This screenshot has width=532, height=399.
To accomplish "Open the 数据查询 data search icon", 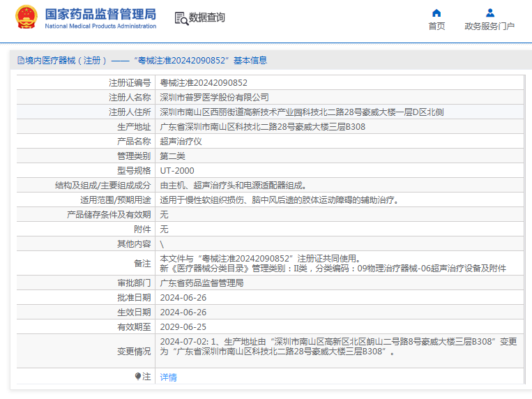I will 181,18.
